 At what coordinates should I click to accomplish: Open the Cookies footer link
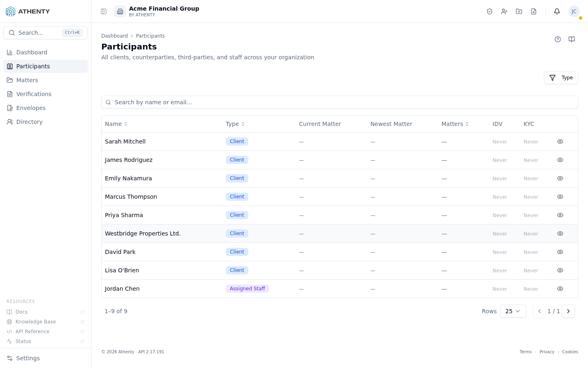[x=570, y=352]
